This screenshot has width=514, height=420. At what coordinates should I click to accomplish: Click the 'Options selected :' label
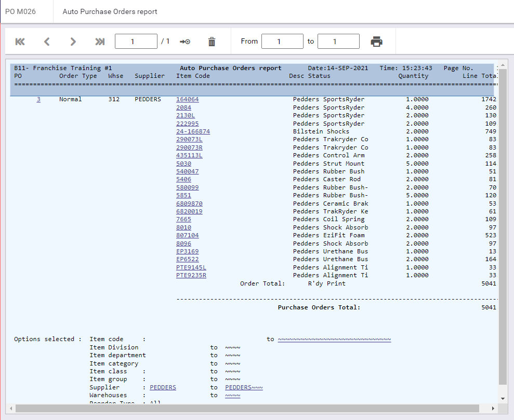tap(48, 339)
